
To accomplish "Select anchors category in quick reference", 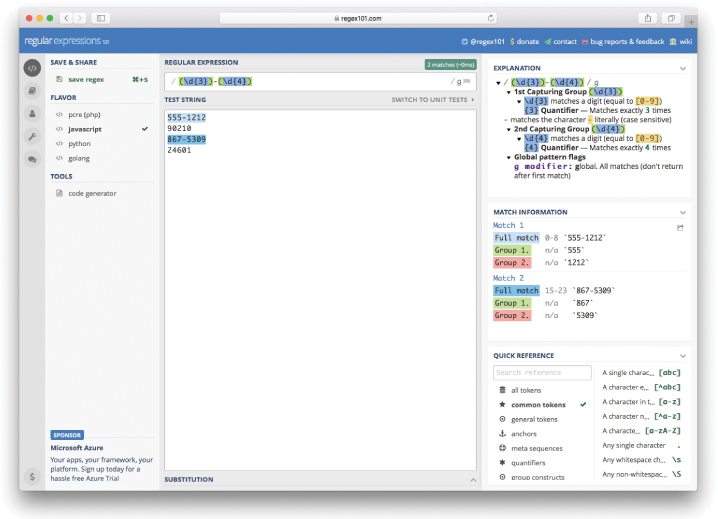I will click(x=524, y=433).
